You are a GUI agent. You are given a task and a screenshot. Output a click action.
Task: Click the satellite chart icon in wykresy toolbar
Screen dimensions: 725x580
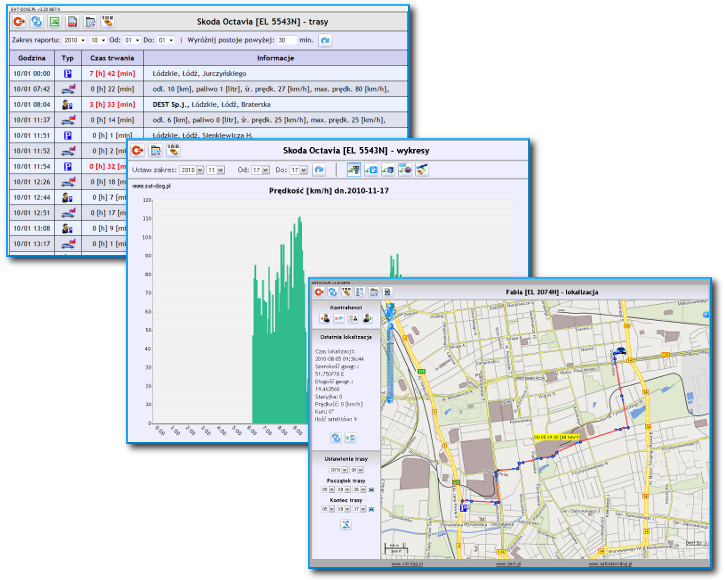click(x=421, y=170)
